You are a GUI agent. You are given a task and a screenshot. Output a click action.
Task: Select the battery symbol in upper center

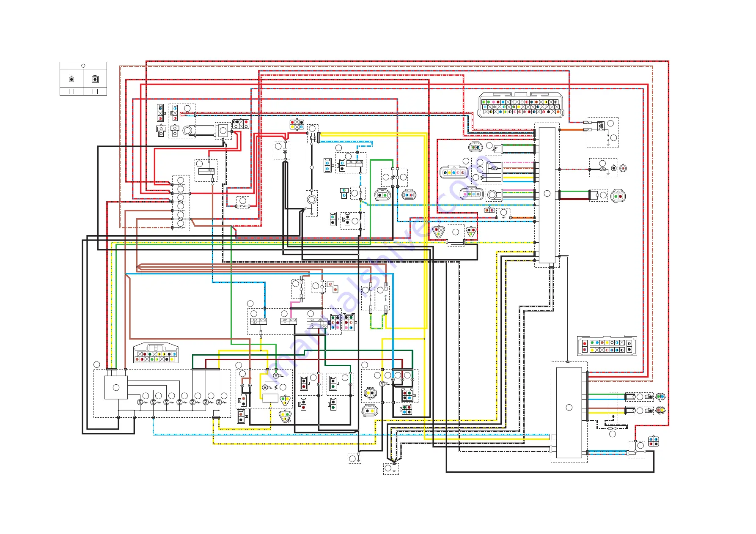[285, 150]
